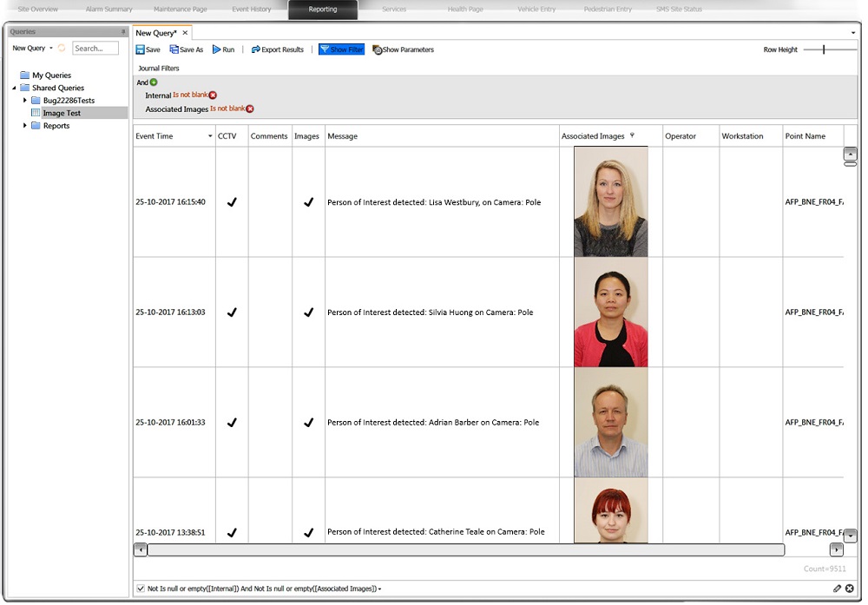Click Silvia Huong's associated image
The height and width of the screenshot is (605, 868).
(x=610, y=312)
